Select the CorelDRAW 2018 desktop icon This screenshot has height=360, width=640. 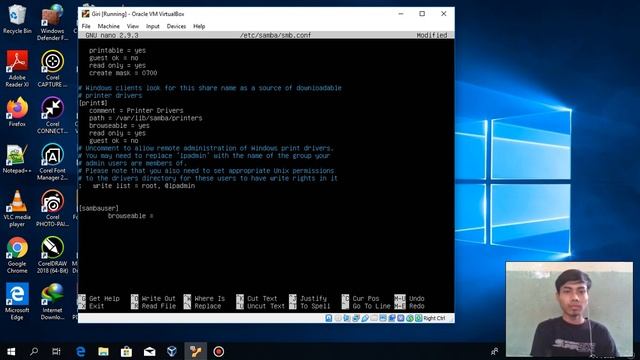coord(52,255)
